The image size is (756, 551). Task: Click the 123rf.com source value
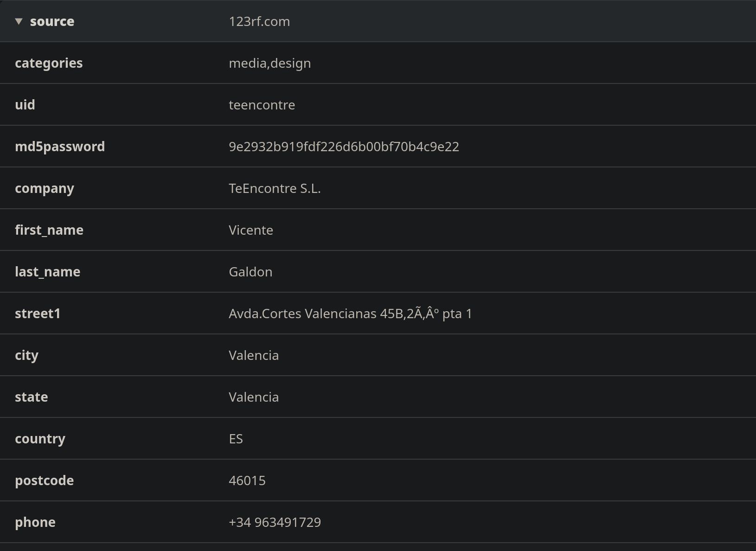tap(259, 21)
